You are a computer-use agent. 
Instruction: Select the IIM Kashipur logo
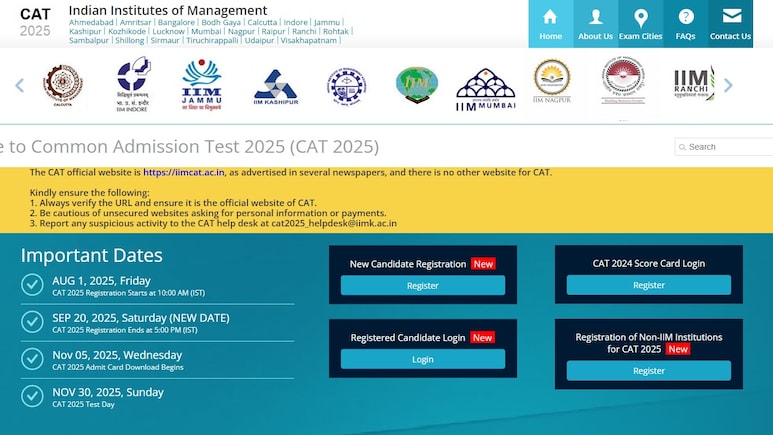276,87
